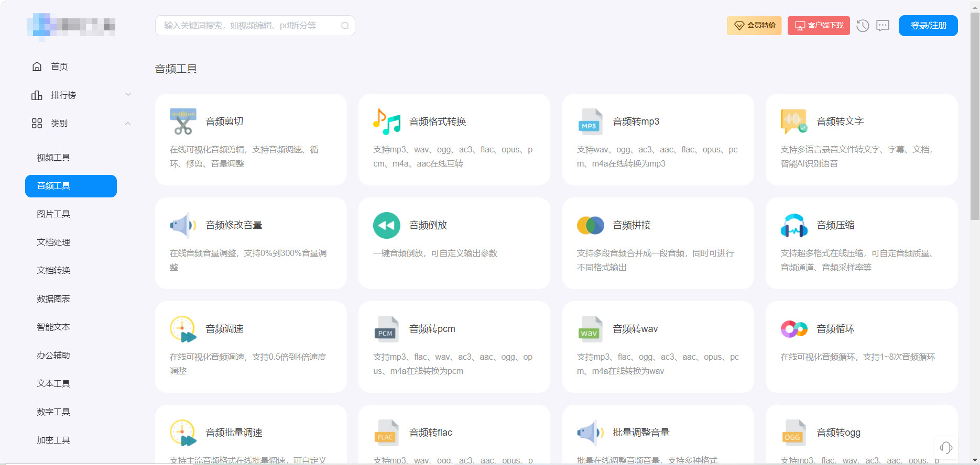The image size is (980, 465).
Task: Select the 音频倒放 rewind icon
Action: click(387, 225)
